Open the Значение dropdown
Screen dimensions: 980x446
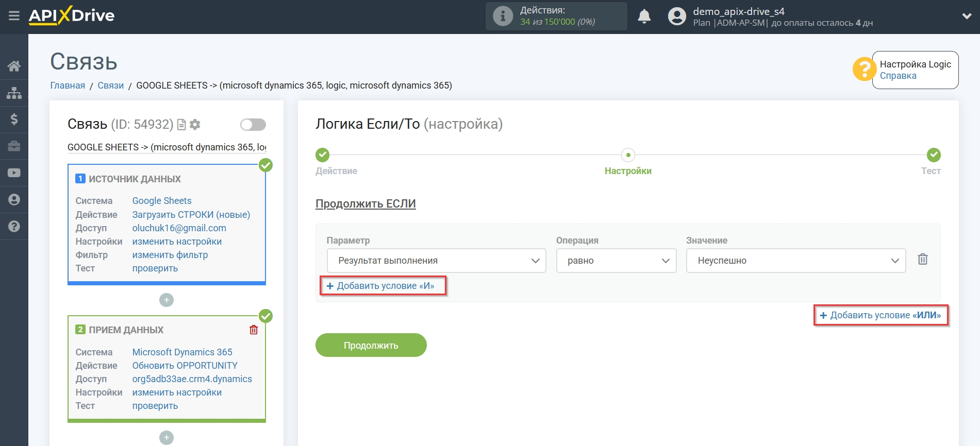(795, 261)
